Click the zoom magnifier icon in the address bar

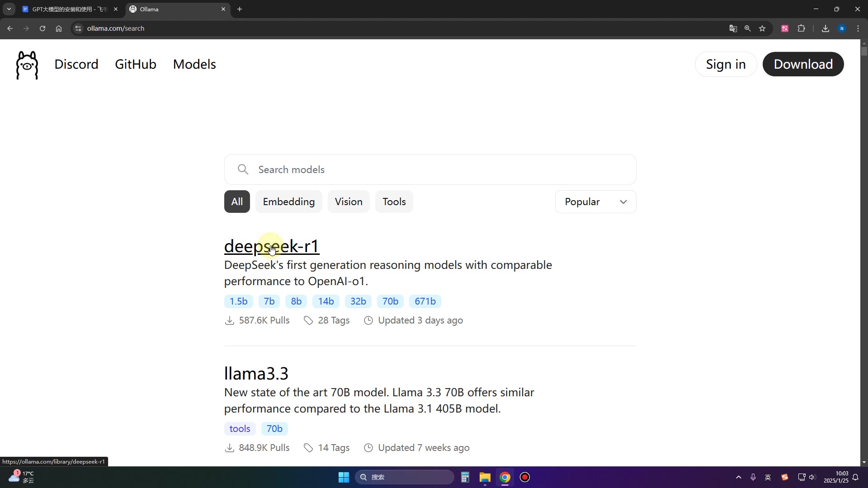tap(748, 28)
